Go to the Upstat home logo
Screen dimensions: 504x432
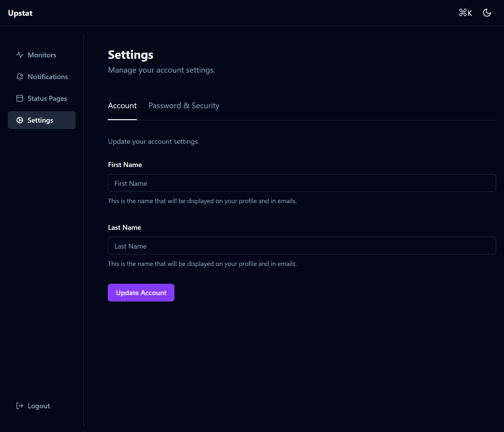coord(20,13)
